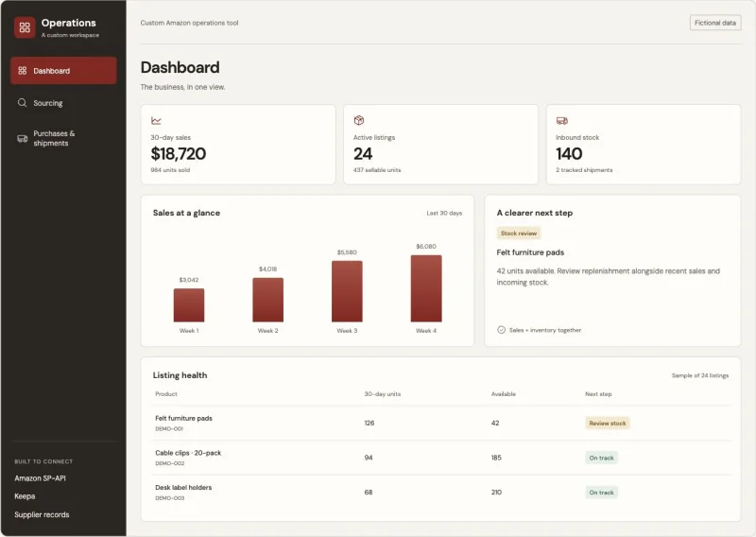The image size is (756, 537).
Task: Click the $4,018 bar value label
Action: point(268,269)
